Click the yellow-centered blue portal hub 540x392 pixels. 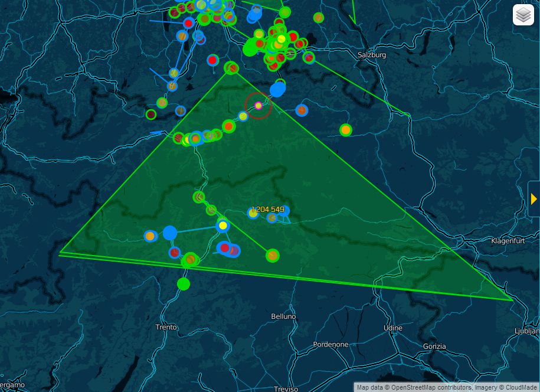click(222, 226)
